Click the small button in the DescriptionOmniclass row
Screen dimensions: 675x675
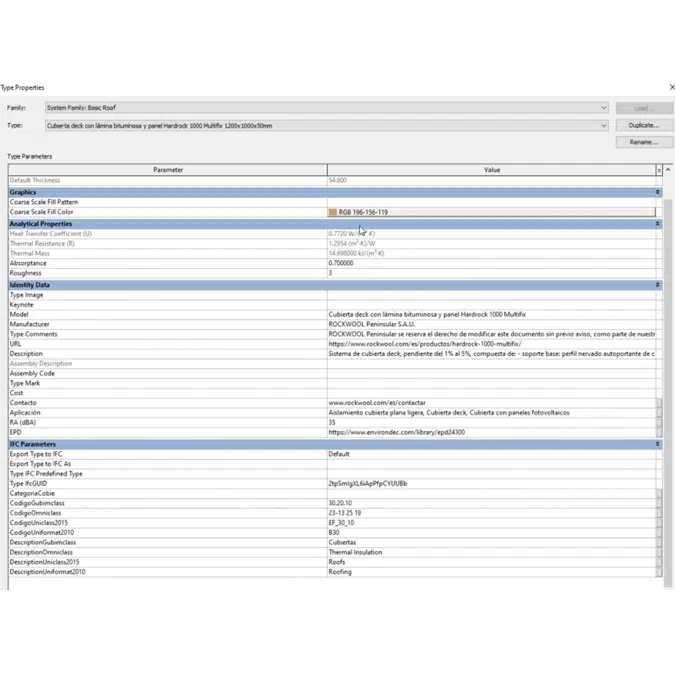659,552
